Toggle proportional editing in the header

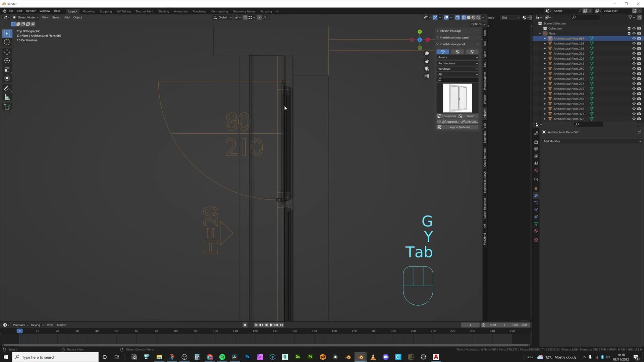click(x=259, y=17)
